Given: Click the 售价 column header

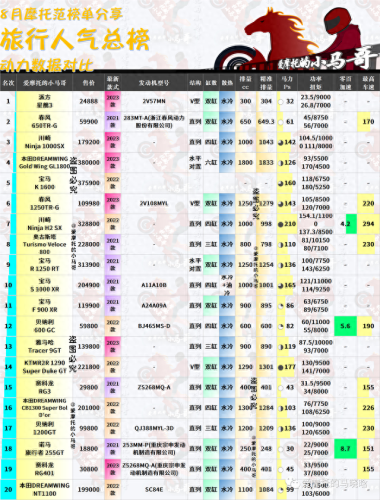Looking at the screenshot, I should coord(89,82).
